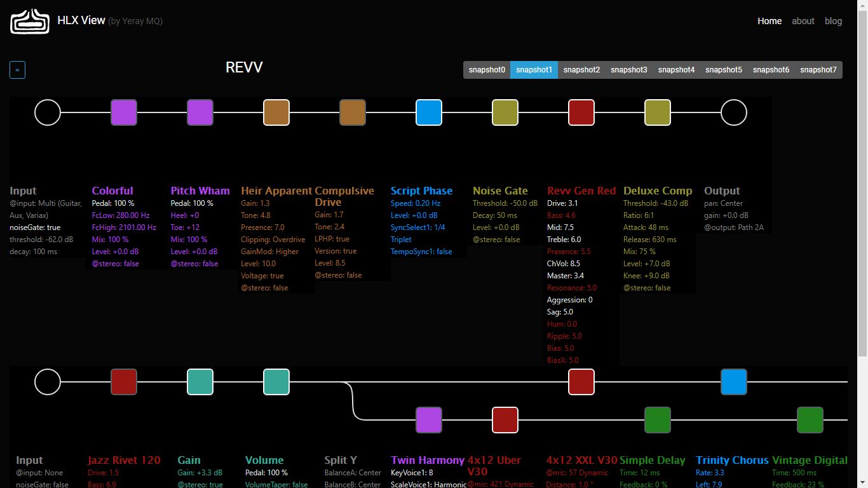The height and width of the screenshot is (488, 868).
Task: Switch to the snapshot3 tab
Action: pyautogui.click(x=629, y=70)
